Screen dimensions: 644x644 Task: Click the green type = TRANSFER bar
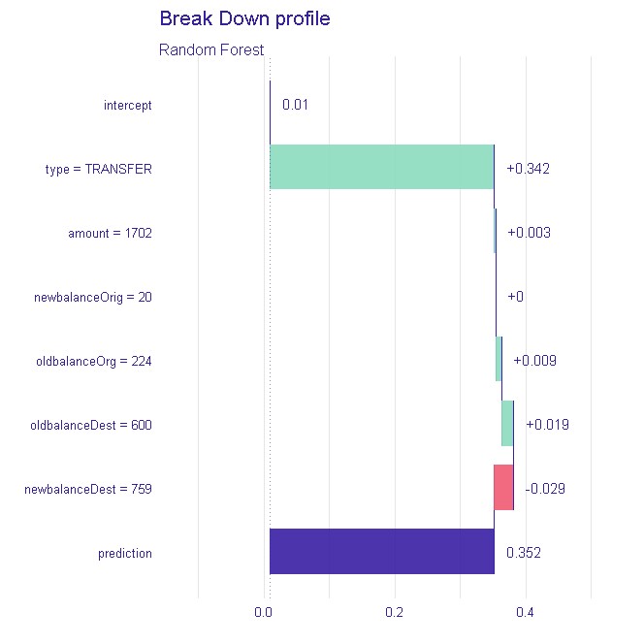point(381,167)
